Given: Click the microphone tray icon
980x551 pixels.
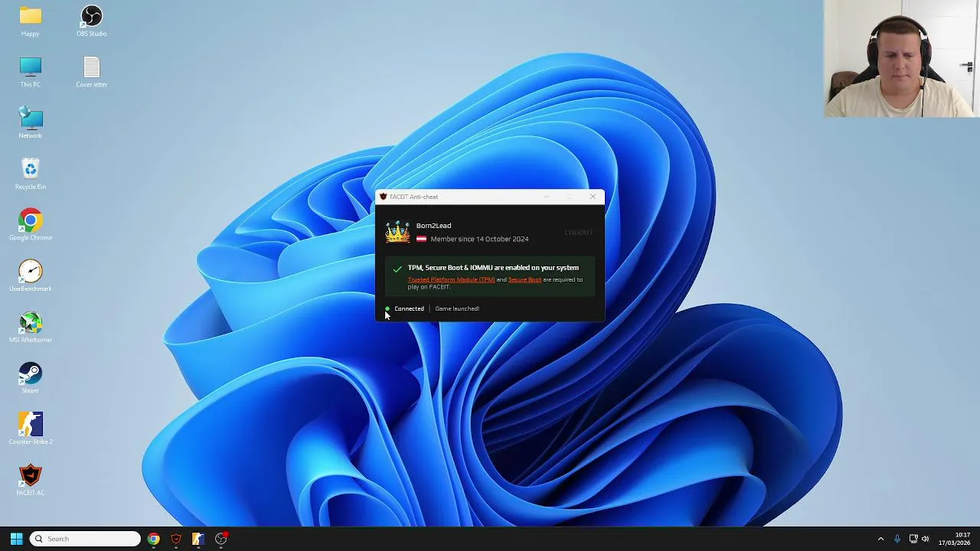Looking at the screenshot, I should [897, 539].
